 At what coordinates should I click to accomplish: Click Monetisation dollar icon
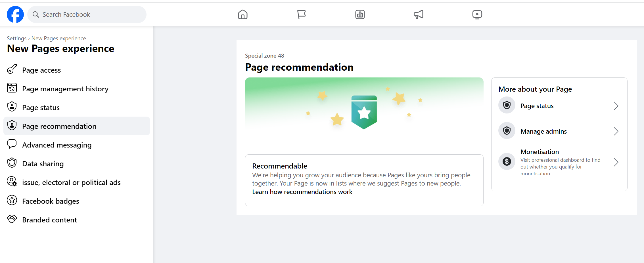coord(507,162)
